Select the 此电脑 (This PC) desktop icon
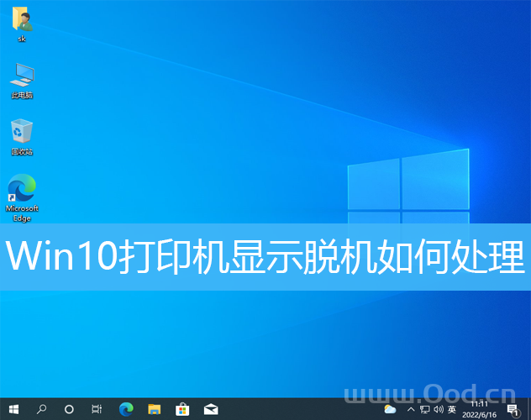 [x=22, y=78]
